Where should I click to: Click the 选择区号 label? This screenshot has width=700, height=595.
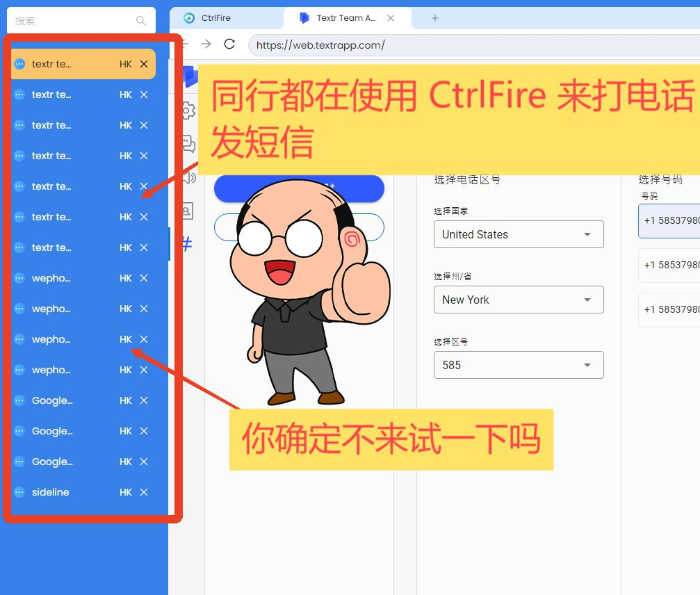click(450, 342)
